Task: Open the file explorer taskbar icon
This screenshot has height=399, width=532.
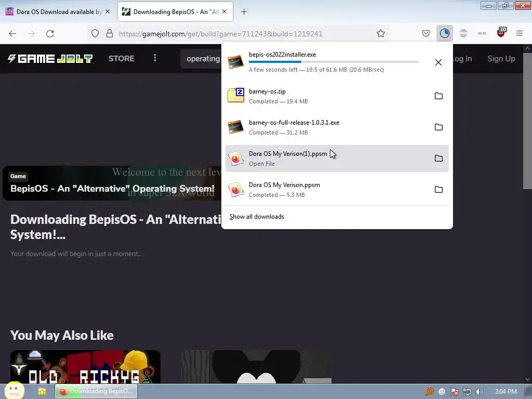Action: point(42,392)
